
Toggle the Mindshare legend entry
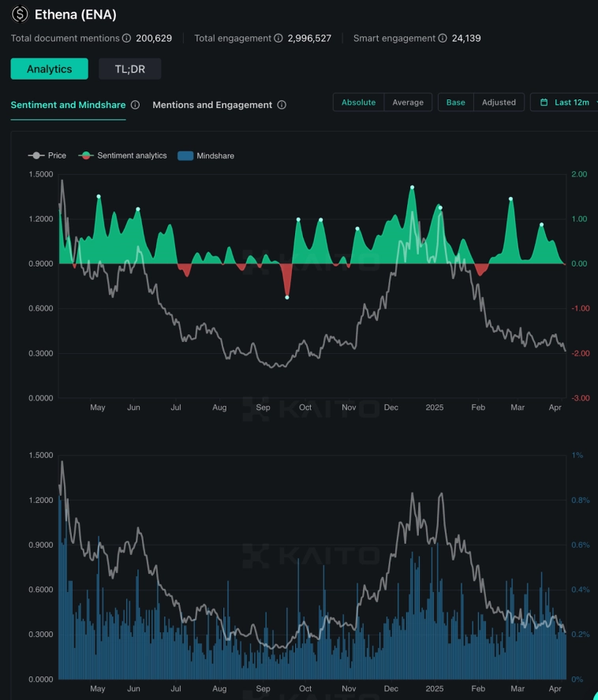point(206,156)
